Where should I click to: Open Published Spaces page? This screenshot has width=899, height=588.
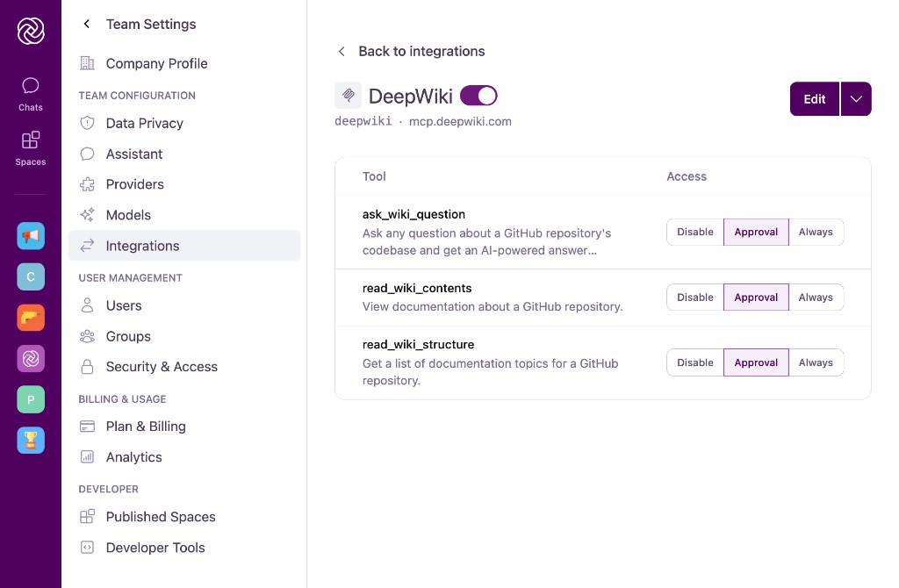click(184, 516)
